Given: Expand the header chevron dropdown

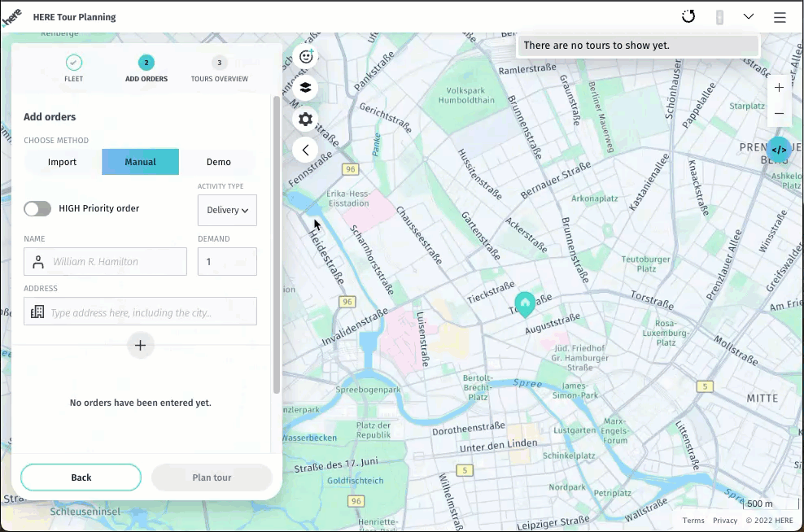Looking at the screenshot, I should click(749, 16).
